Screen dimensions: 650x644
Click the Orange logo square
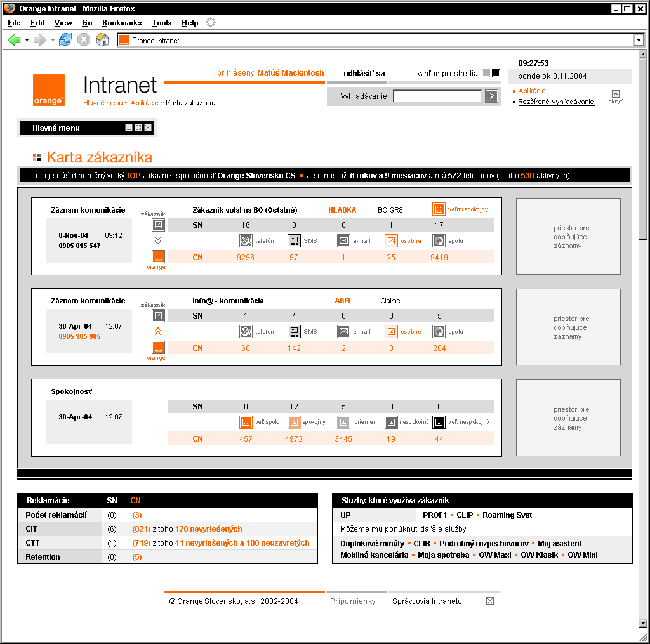click(49, 90)
